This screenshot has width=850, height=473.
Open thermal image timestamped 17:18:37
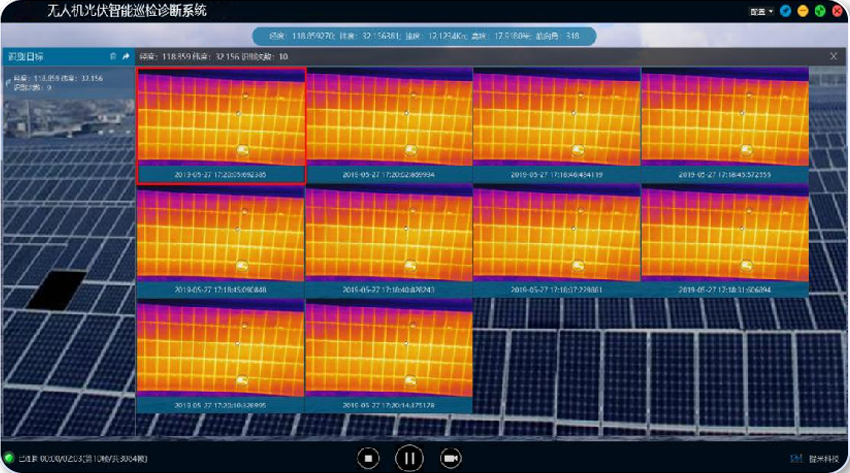click(x=557, y=241)
